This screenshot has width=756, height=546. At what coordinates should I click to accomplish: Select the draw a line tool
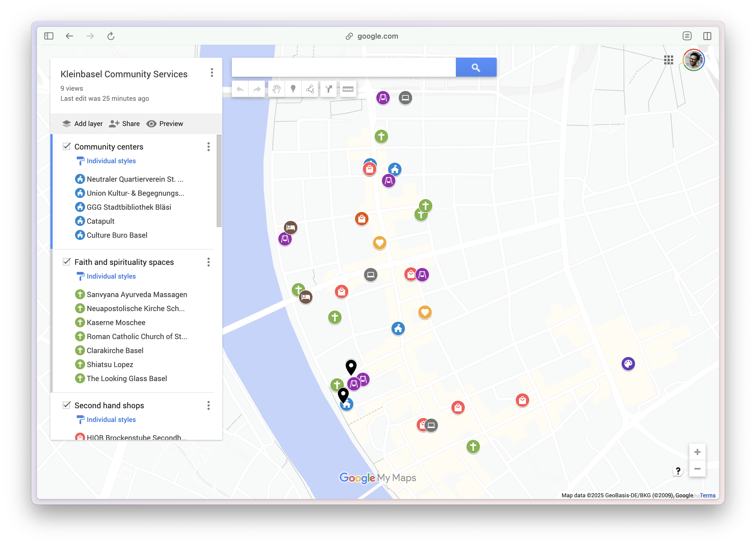[x=310, y=89]
